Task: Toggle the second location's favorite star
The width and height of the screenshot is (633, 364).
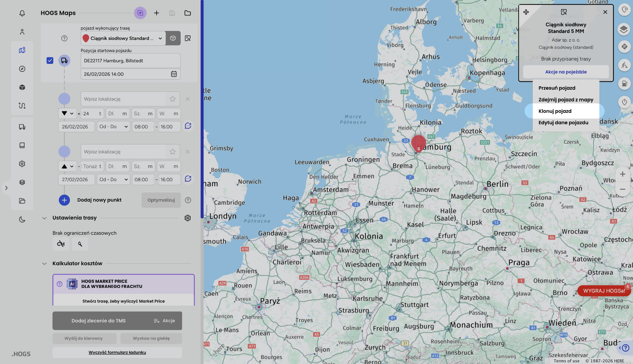Action: point(172,152)
